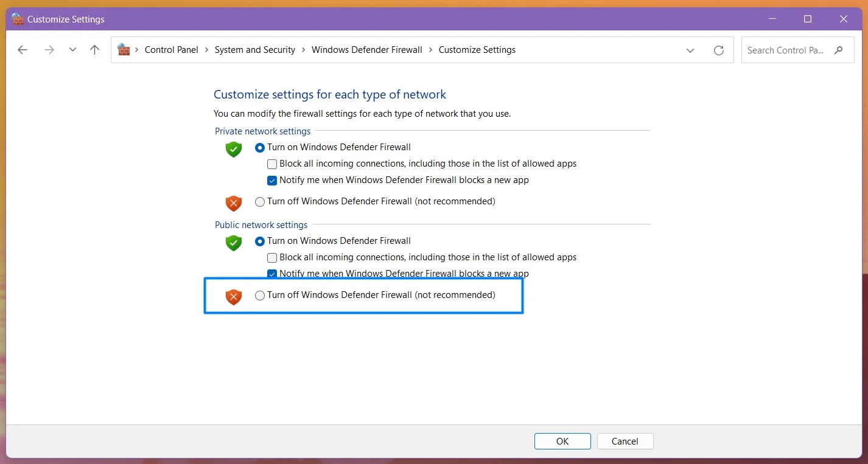Cancel the firewall changes
This screenshot has height=464, width=868.
[625, 441]
